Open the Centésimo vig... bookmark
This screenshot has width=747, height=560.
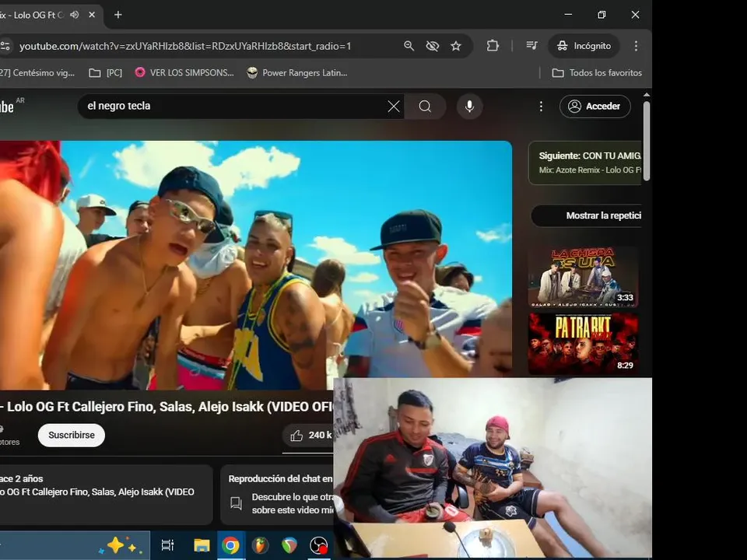(x=37, y=73)
